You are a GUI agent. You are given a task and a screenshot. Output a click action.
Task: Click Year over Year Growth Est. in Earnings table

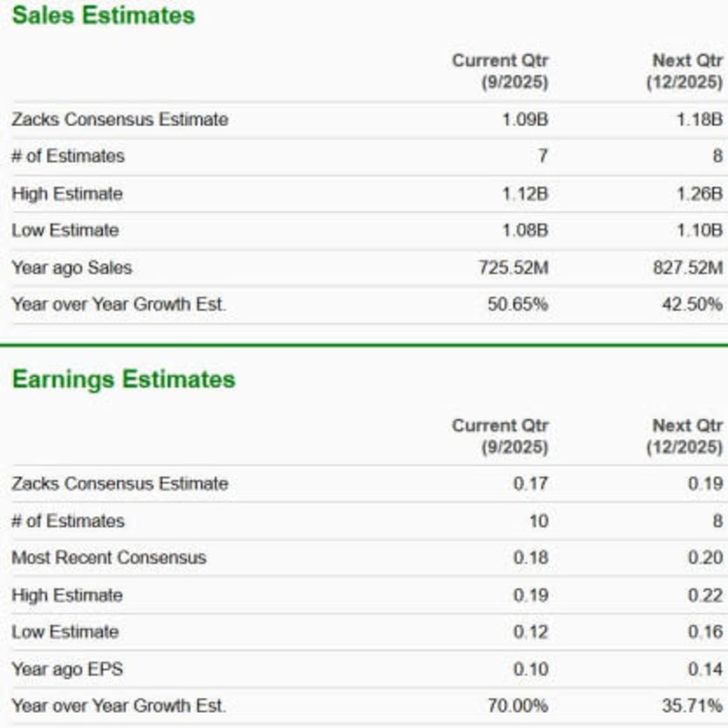click(x=119, y=706)
